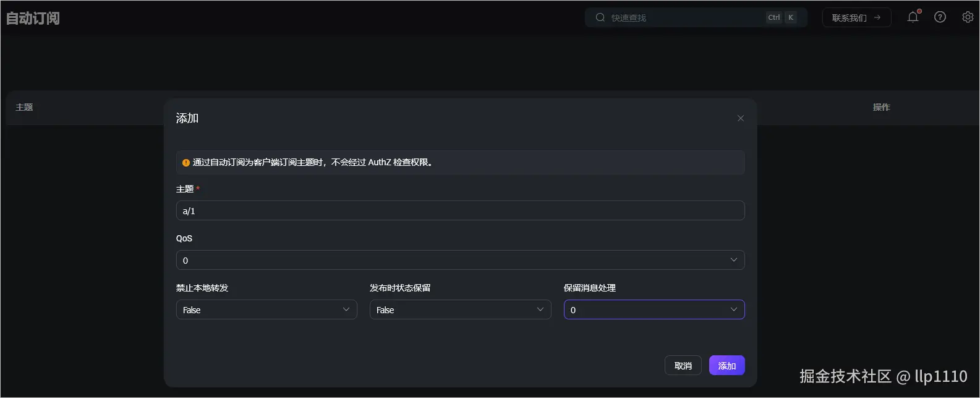Click the 禁止本地转发 label
The height and width of the screenshot is (398, 980).
click(x=202, y=288)
